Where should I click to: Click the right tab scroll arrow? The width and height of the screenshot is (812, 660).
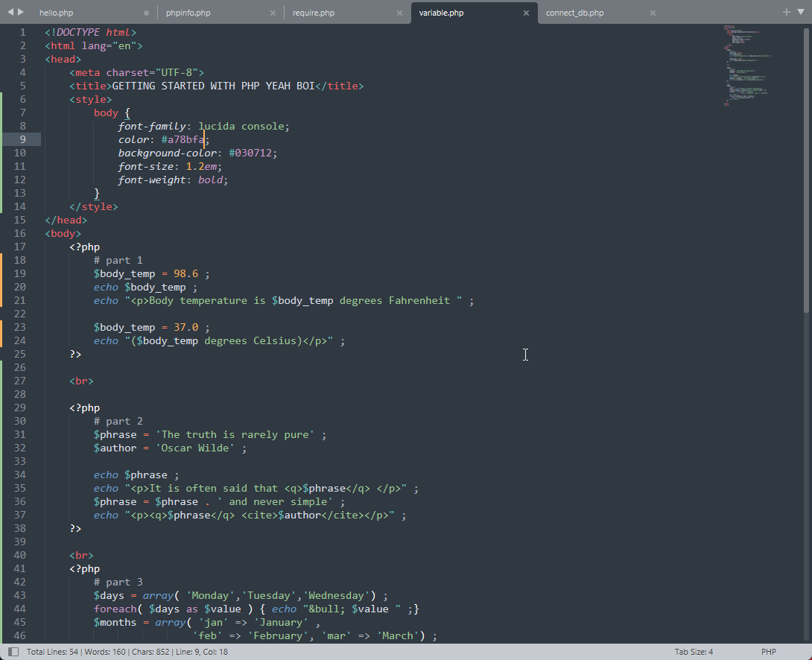21,12
